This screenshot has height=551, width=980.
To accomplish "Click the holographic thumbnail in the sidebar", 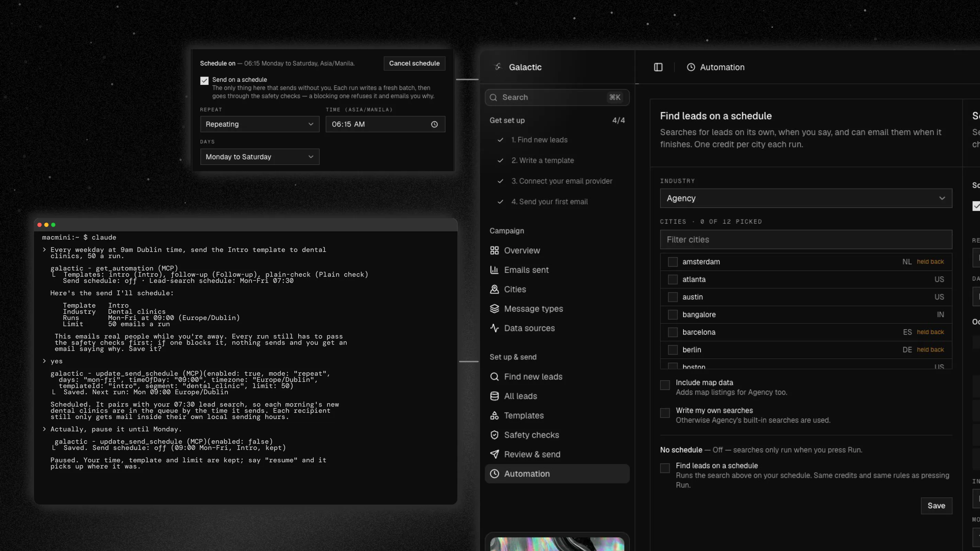I will tap(557, 544).
